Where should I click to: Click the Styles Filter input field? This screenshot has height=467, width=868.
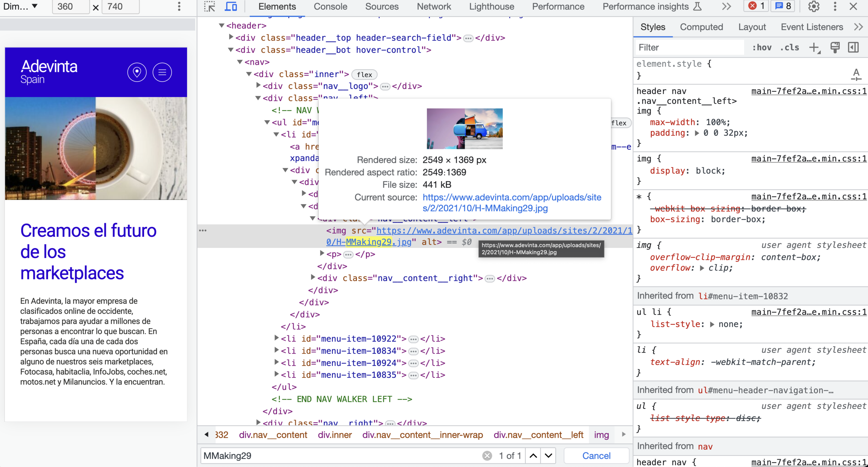coord(689,48)
